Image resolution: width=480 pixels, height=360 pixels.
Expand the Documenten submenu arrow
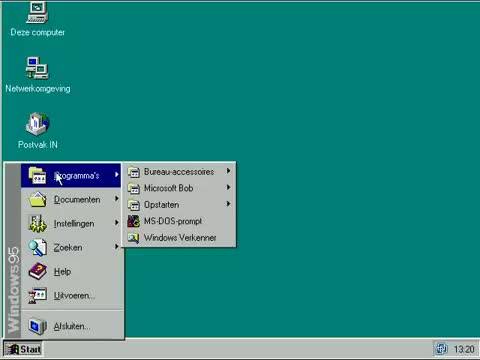[x=116, y=199]
